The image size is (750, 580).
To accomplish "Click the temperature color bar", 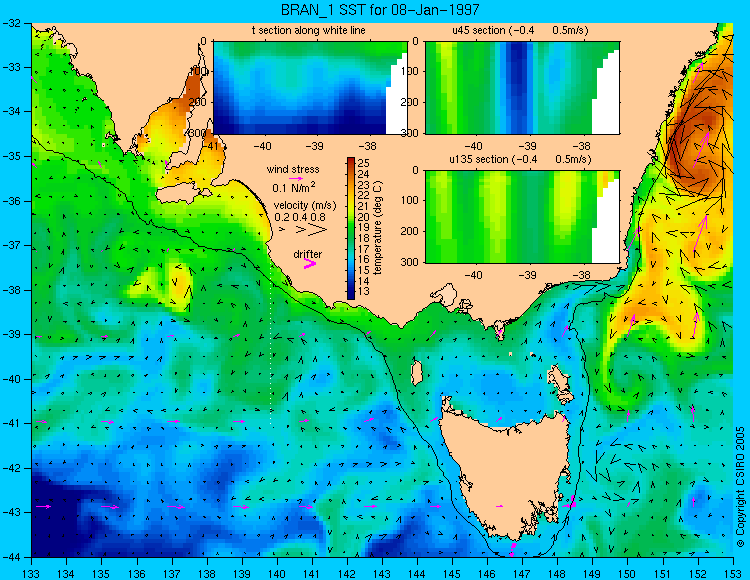I will click(x=351, y=228).
